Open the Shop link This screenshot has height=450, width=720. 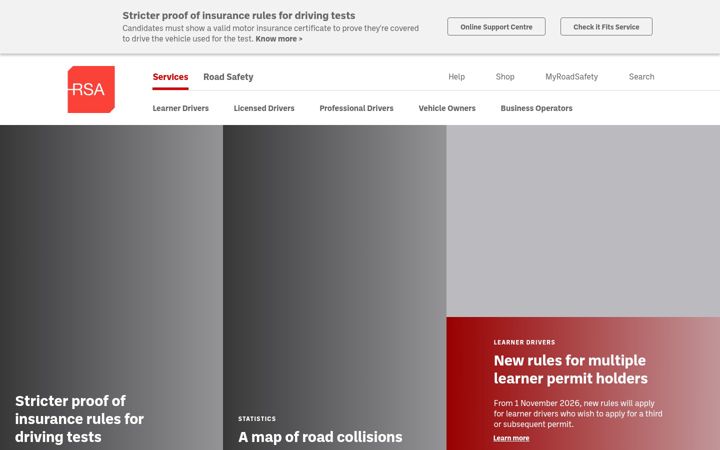[505, 77]
